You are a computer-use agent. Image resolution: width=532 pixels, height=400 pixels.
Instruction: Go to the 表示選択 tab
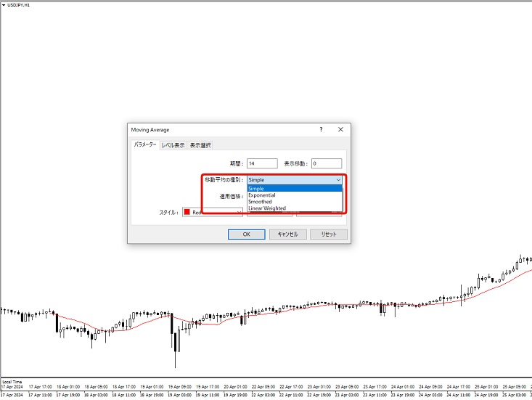point(200,145)
